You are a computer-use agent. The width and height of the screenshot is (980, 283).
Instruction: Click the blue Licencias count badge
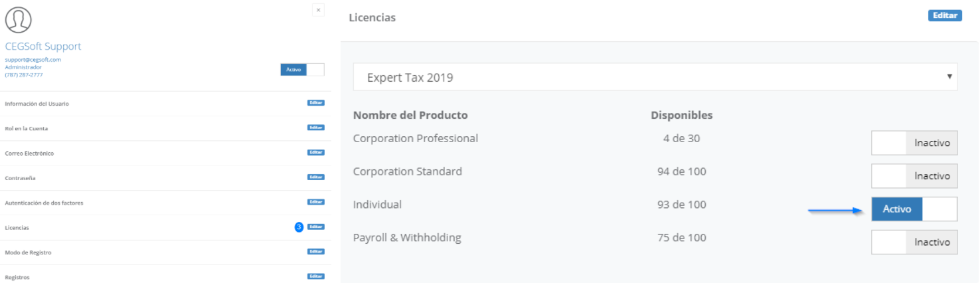(299, 227)
